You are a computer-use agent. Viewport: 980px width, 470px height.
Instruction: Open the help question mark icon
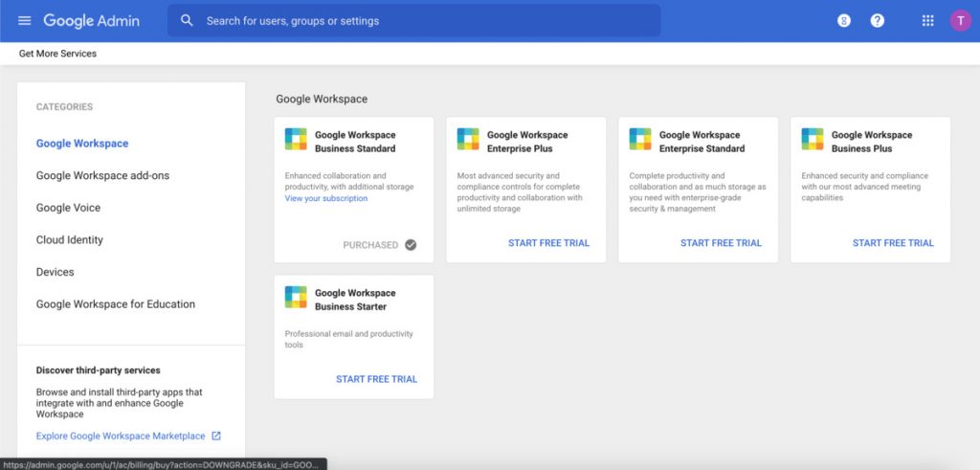(x=878, y=21)
